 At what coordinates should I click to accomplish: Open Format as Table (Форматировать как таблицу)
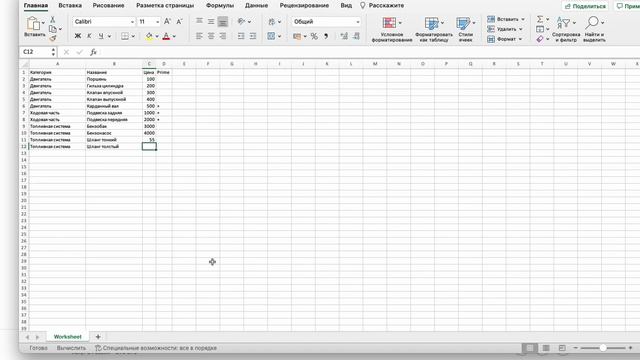coord(434,29)
